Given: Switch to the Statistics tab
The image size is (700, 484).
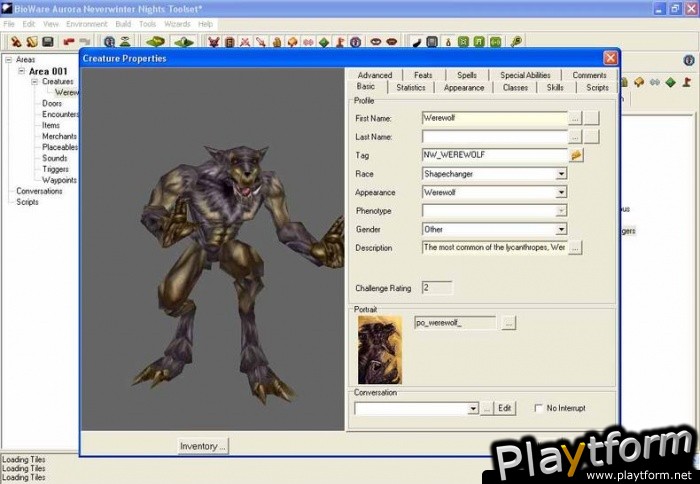Looking at the screenshot, I should pyautogui.click(x=411, y=88).
